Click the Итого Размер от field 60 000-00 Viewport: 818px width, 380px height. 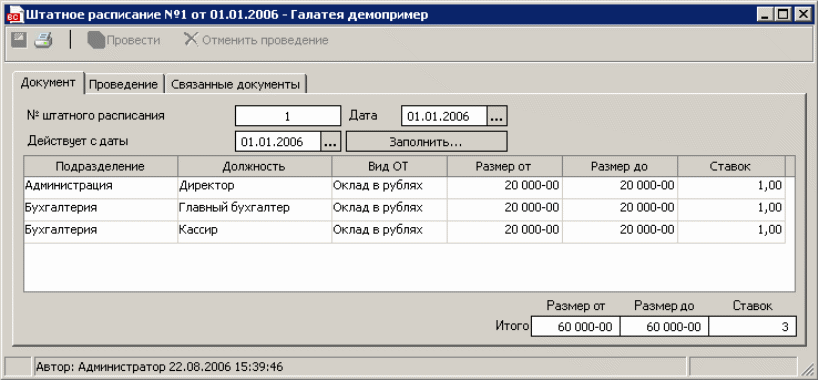click(575, 327)
